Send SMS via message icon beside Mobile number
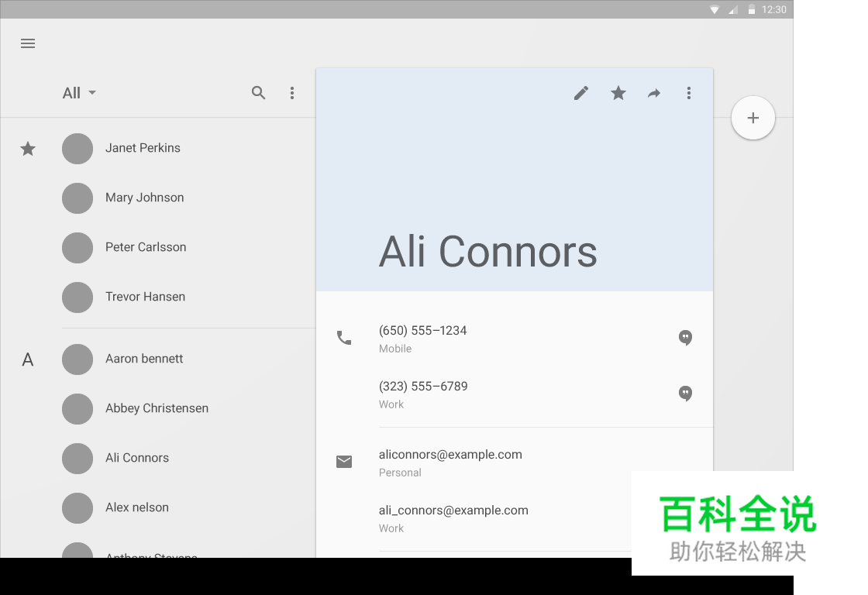 (x=685, y=338)
